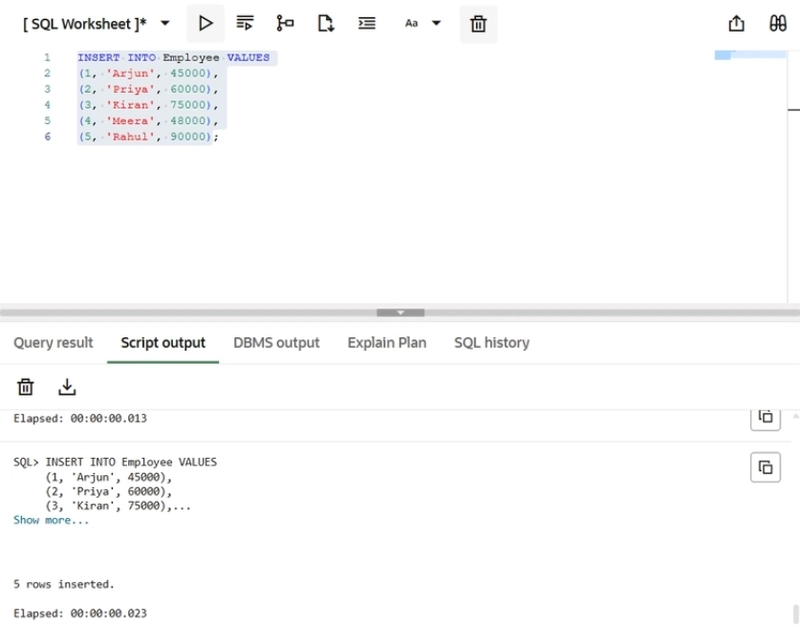Click the Format code icon
This screenshot has height=625, width=800.
click(367, 23)
